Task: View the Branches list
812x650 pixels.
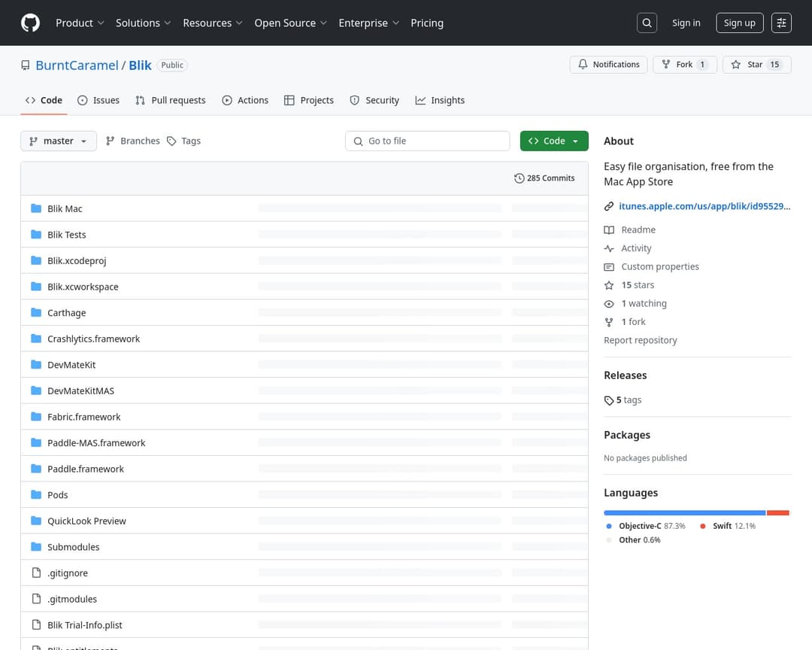Action: pyautogui.click(x=132, y=141)
